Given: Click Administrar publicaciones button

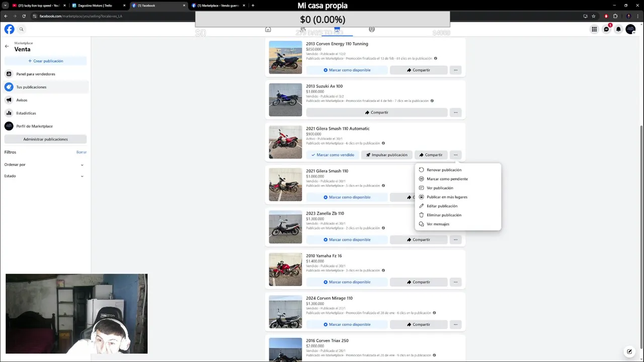Looking at the screenshot, I should pyautogui.click(x=45, y=139).
